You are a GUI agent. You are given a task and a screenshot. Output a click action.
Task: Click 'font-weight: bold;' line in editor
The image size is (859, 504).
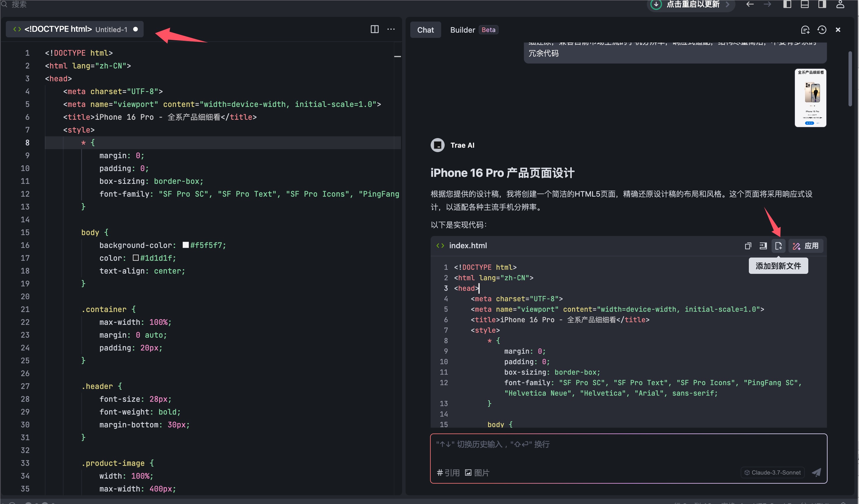coord(140,412)
